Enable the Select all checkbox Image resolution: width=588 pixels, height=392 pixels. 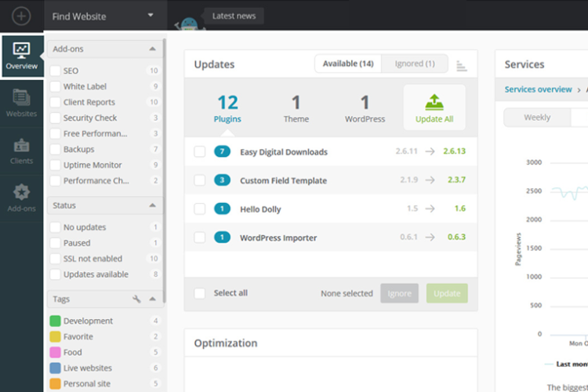(200, 293)
